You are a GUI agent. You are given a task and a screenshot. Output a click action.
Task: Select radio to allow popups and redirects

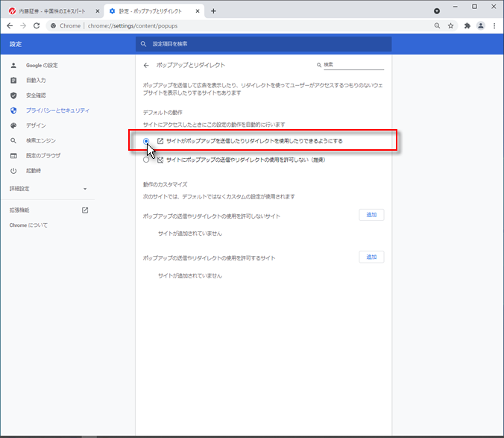(x=147, y=140)
